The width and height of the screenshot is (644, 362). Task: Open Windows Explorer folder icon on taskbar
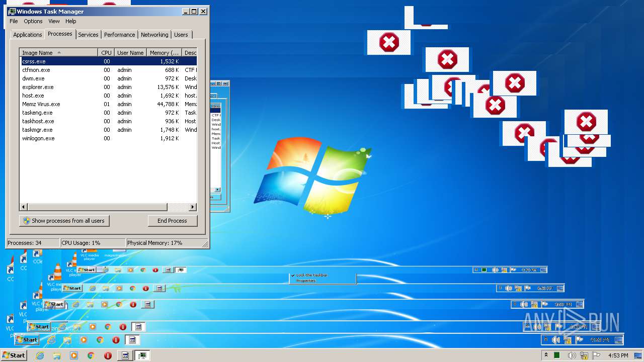[57, 355]
